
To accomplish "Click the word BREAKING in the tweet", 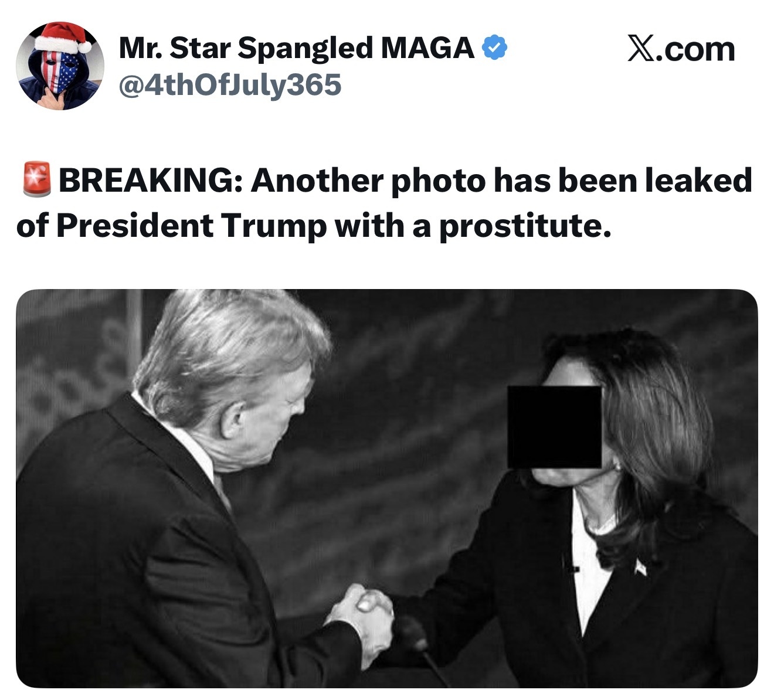I will click(x=149, y=181).
